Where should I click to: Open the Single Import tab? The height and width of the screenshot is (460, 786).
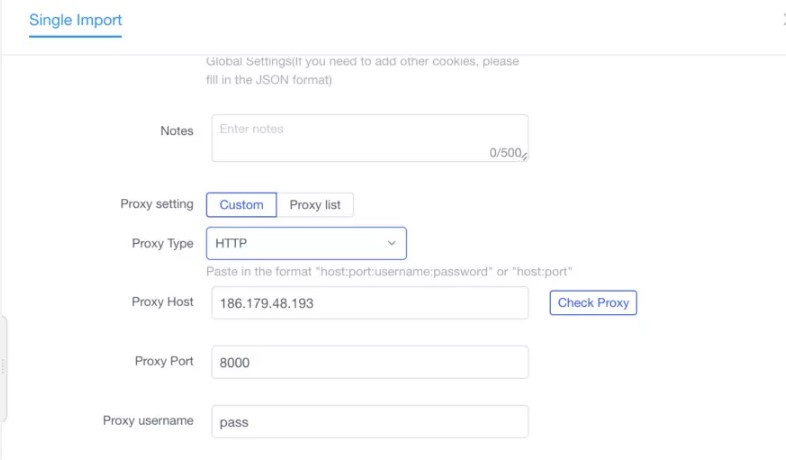(75, 21)
